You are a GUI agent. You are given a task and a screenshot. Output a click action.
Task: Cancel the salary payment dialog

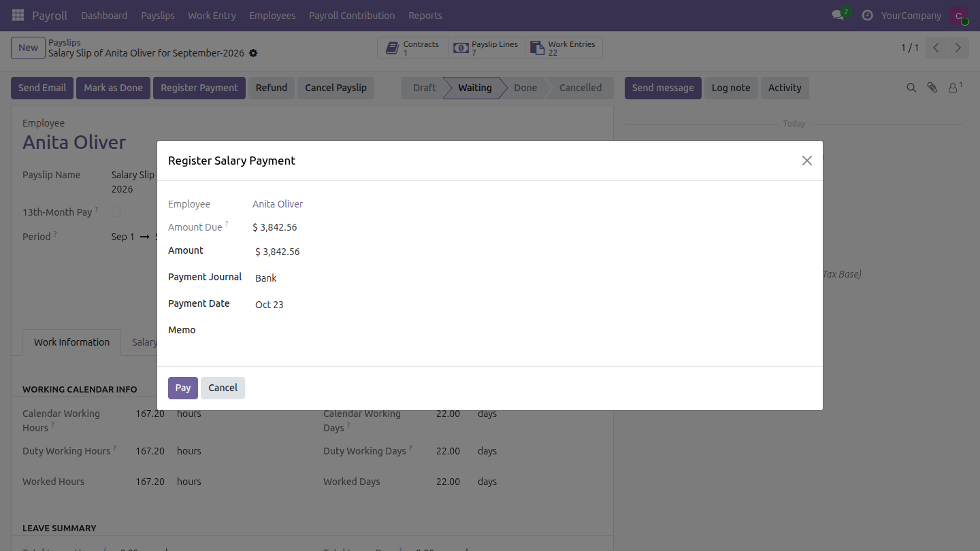tap(223, 388)
